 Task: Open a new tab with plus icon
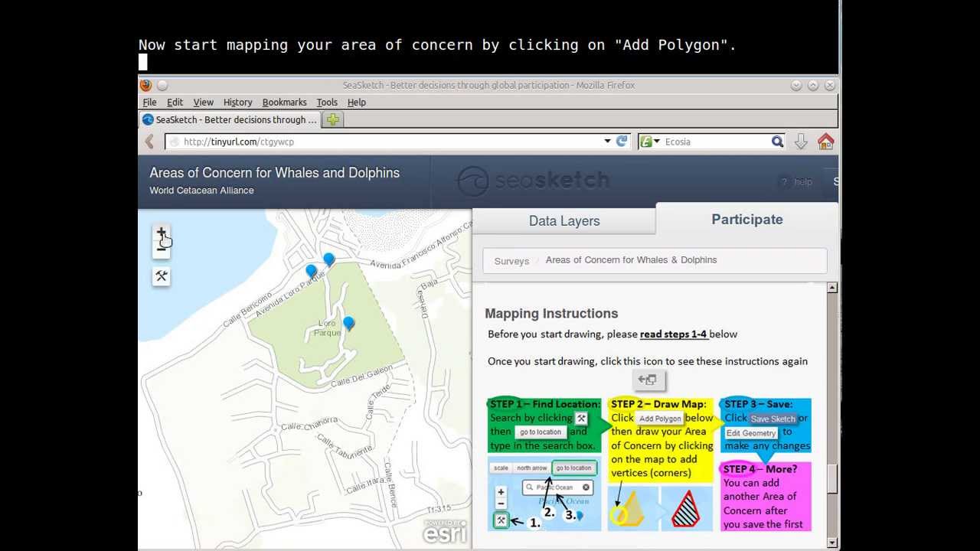(x=332, y=119)
